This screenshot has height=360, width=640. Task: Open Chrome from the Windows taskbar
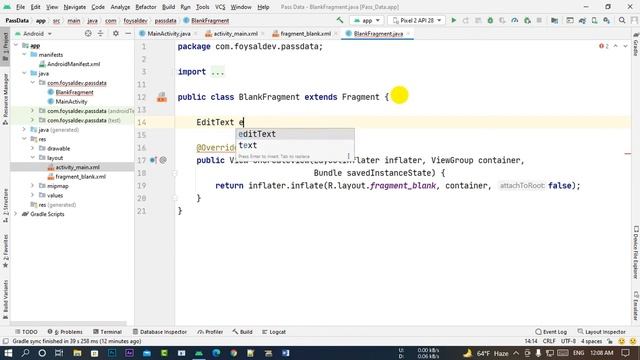tap(233, 353)
